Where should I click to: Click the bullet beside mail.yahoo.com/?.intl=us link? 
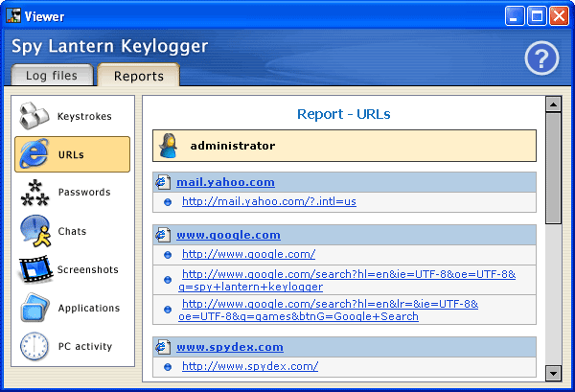coord(168,202)
